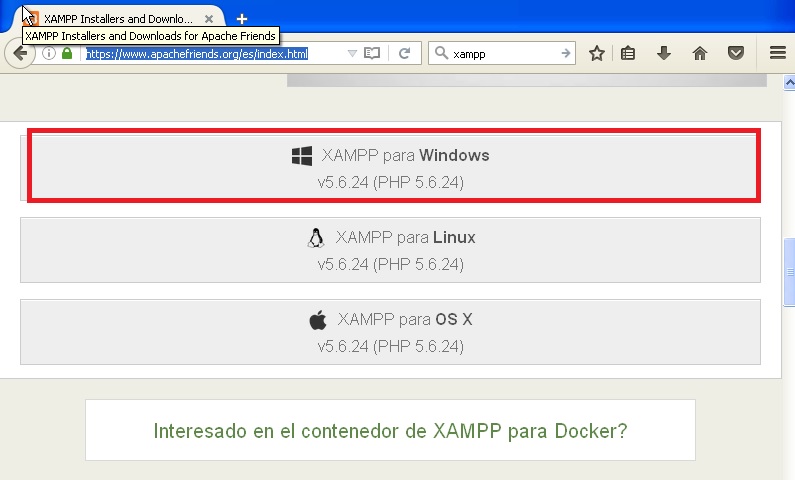The height and width of the screenshot is (480, 795).
Task: Open the site information (i) icon
Action: pyautogui.click(x=49, y=53)
